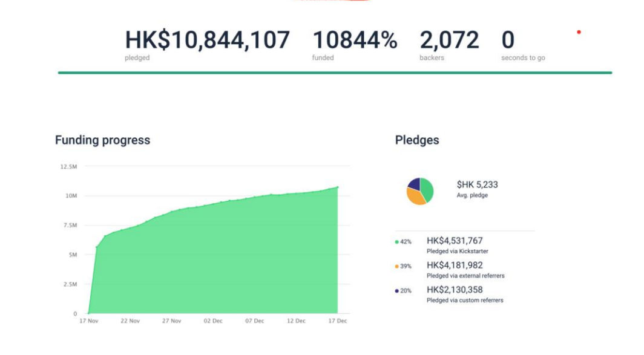Click the 10844% funded figure
The height and width of the screenshot is (355, 644).
pos(355,41)
